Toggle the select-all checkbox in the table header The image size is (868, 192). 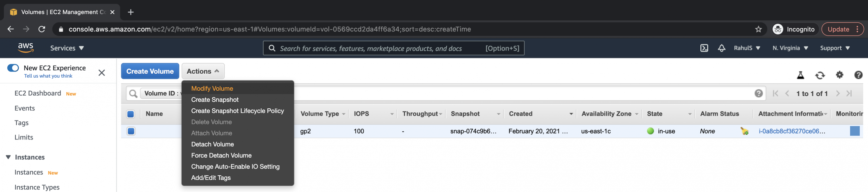[131, 114]
